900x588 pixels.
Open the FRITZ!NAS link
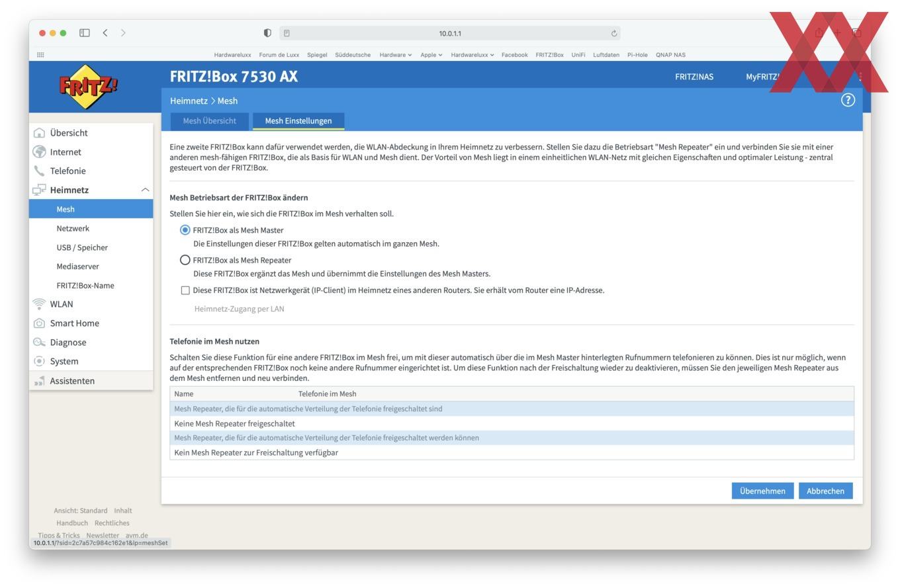[x=694, y=77]
